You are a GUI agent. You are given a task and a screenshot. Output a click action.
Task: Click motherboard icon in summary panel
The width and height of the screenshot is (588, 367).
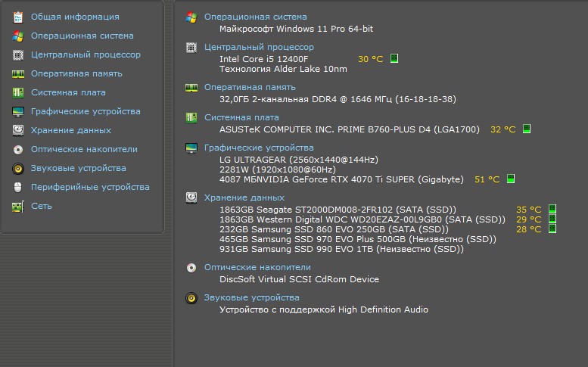191,118
